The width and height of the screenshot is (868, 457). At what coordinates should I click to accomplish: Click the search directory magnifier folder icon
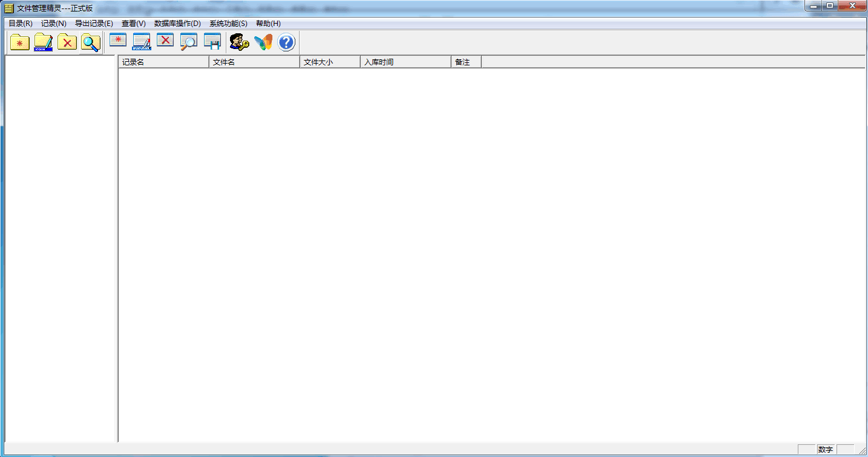point(91,43)
